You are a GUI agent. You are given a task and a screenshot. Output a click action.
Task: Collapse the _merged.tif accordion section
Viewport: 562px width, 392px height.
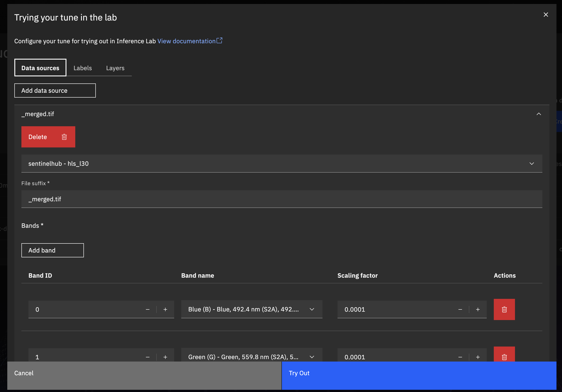coord(539,114)
